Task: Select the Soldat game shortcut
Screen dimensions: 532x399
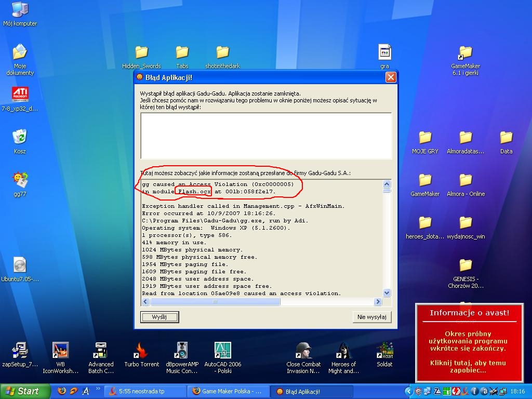Action: (384, 351)
